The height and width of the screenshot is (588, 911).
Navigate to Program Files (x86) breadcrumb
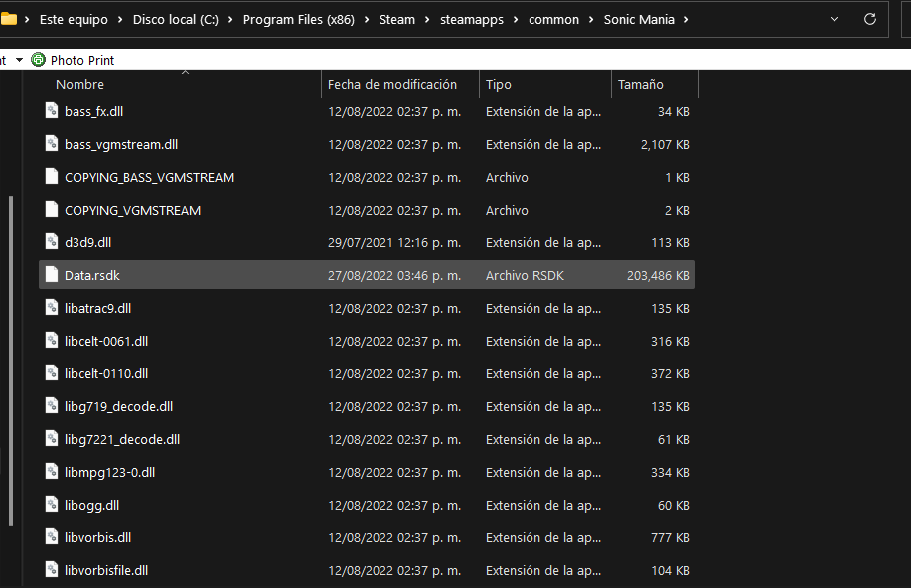point(299,19)
